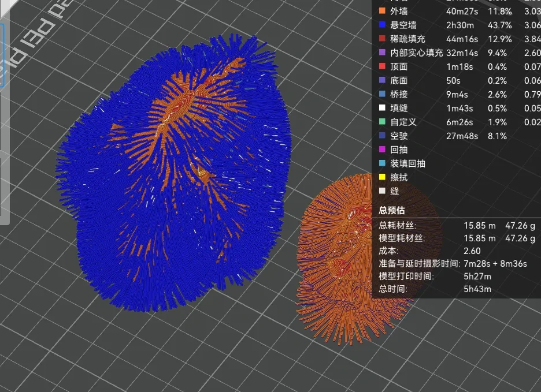Viewport: 541px width, 392px height.
Task: Hide the 顶面 top surface lines
Action: (399, 66)
